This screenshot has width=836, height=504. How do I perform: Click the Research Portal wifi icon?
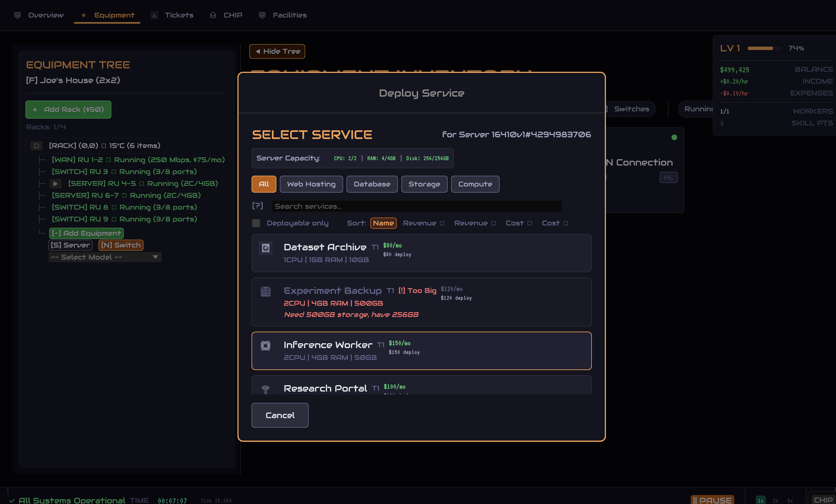[x=265, y=389]
